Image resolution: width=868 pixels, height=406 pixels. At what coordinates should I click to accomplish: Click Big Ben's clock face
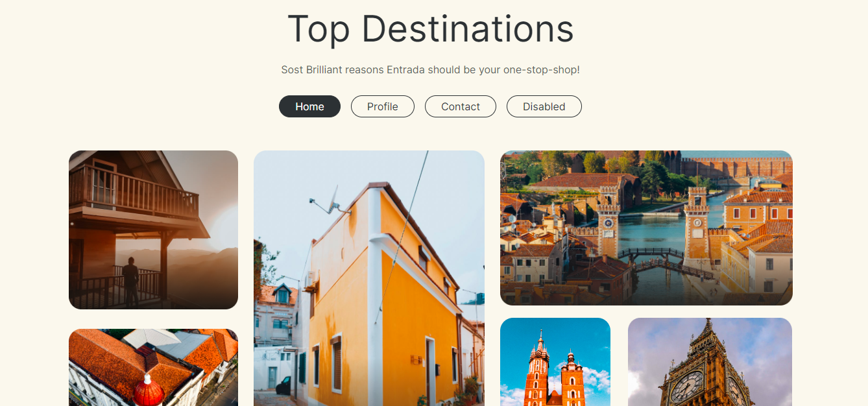[x=685, y=388]
